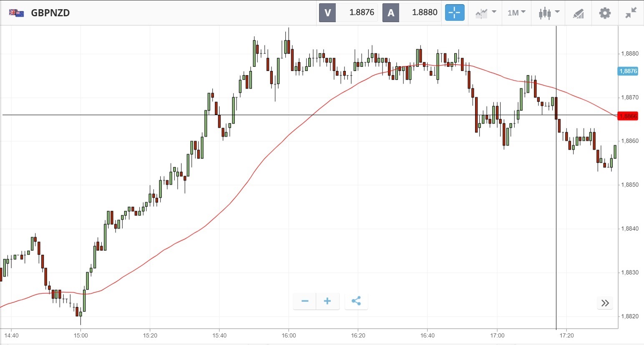
Task: Click the GBPNZD flag icon
Action: (16, 13)
